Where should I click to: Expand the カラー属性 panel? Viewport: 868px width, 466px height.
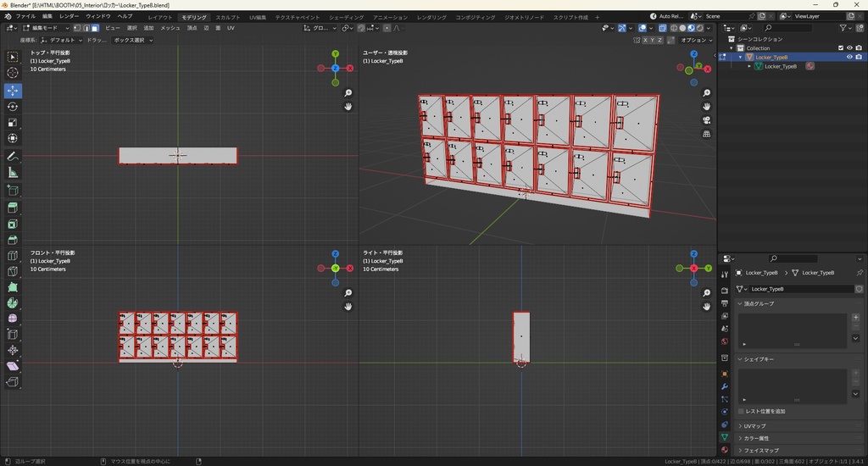point(757,438)
